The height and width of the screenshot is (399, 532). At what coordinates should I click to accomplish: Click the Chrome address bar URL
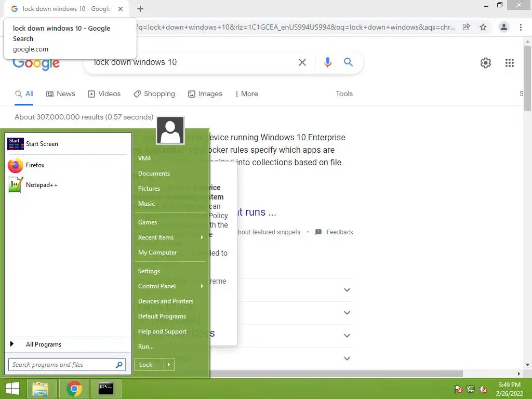pyautogui.click(x=295, y=27)
